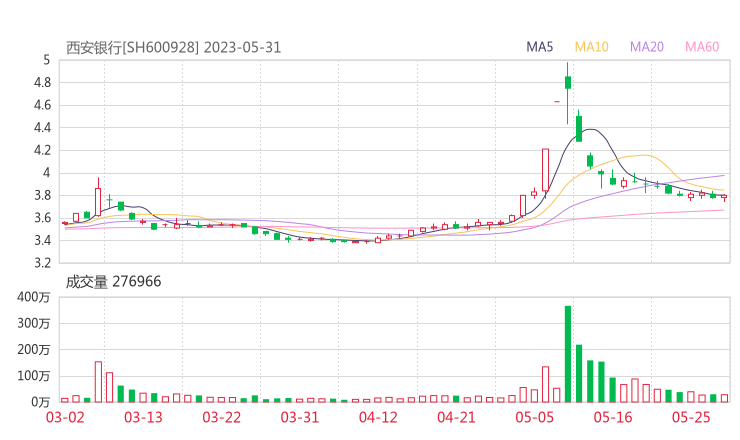Click the 03-13 date axis label
Viewport: 740px width, 440px height.
(143, 417)
